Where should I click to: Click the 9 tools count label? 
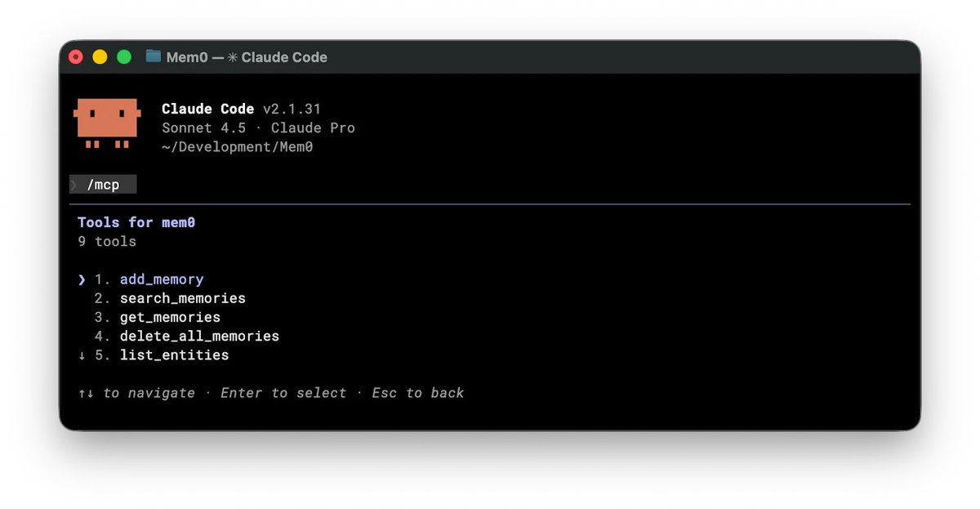107,242
